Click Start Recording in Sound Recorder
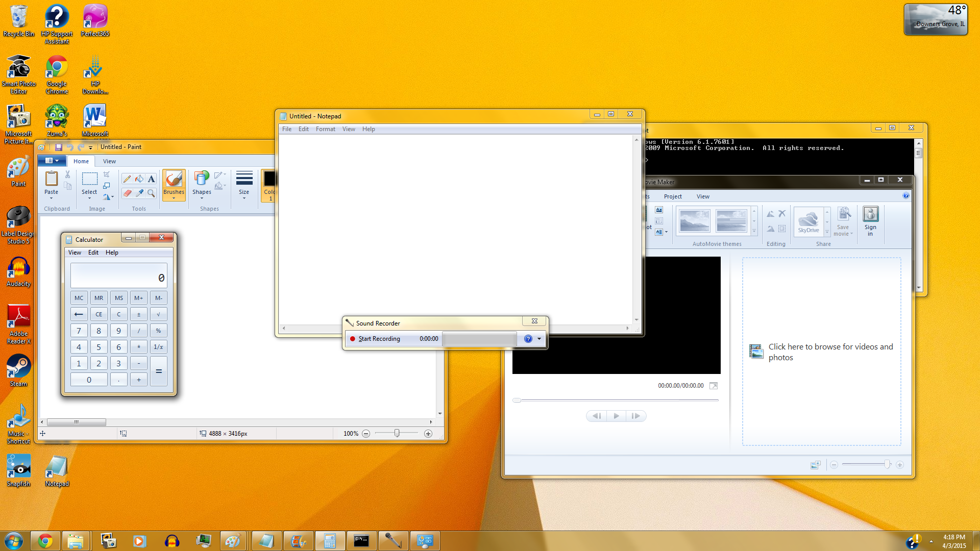The height and width of the screenshot is (551, 980). click(x=379, y=338)
